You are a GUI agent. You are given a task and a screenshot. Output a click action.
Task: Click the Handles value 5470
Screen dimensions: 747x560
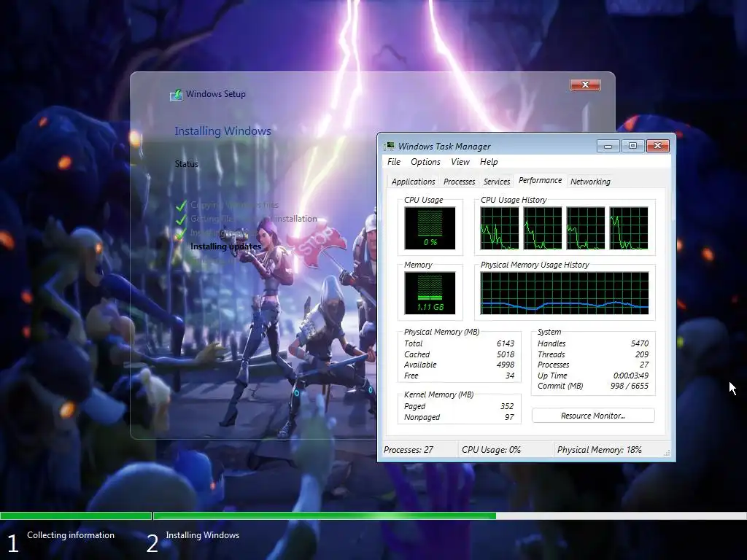pos(639,343)
